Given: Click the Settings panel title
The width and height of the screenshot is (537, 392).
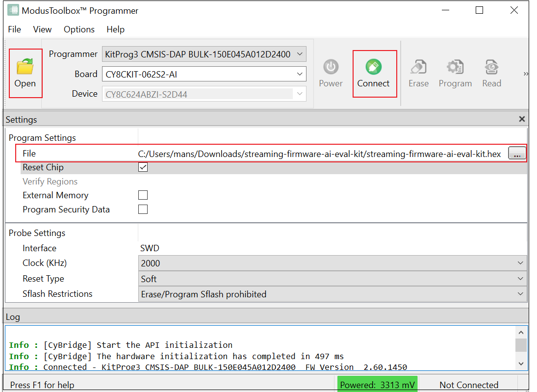Looking at the screenshot, I should (x=21, y=120).
